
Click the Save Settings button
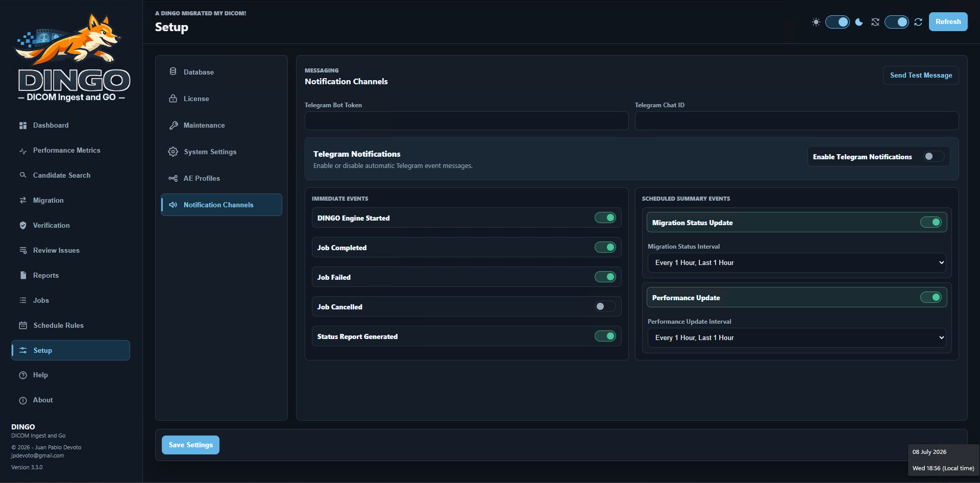(190, 445)
